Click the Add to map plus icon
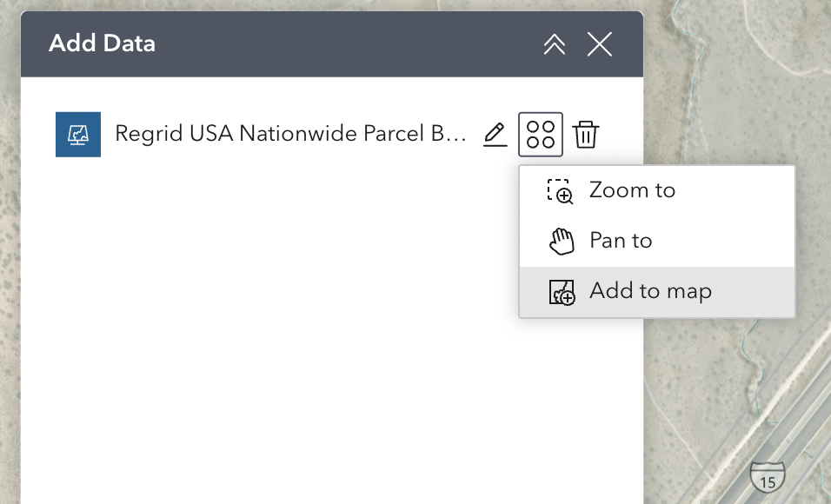Screen dimensions: 831x504 (x=562, y=292)
